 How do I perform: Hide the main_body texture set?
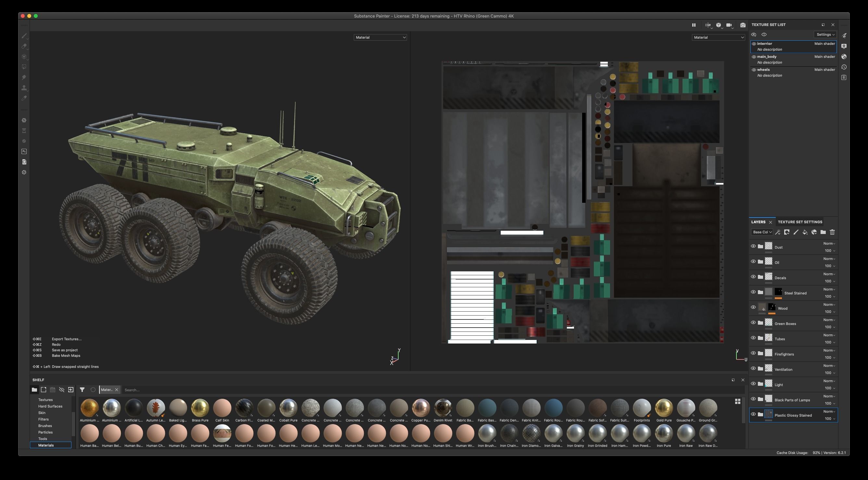pyautogui.click(x=754, y=57)
